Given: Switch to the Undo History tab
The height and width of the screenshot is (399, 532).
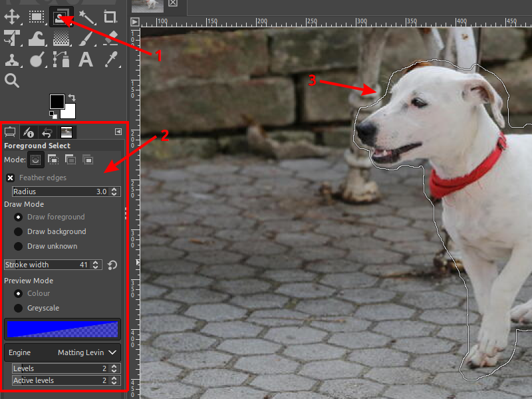Looking at the screenshot, I should [x=47, y=132].
